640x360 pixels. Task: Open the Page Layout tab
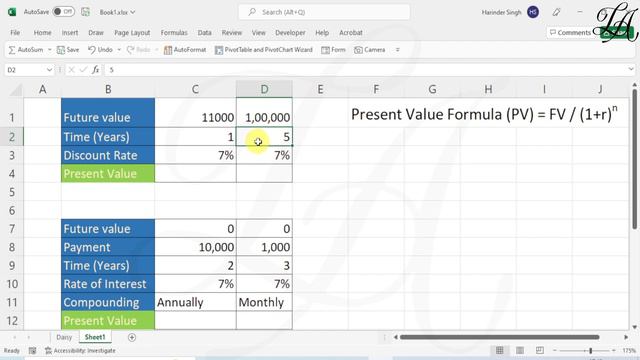(132, 33)
